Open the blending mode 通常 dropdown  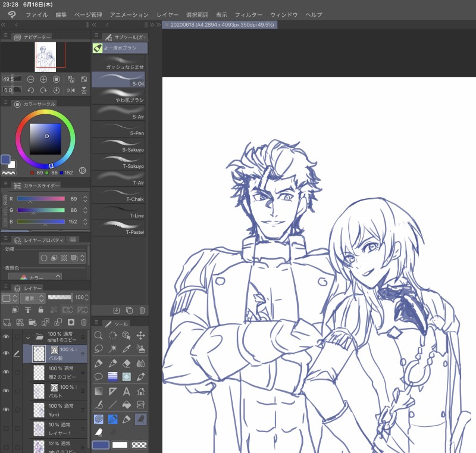[33, 298]
